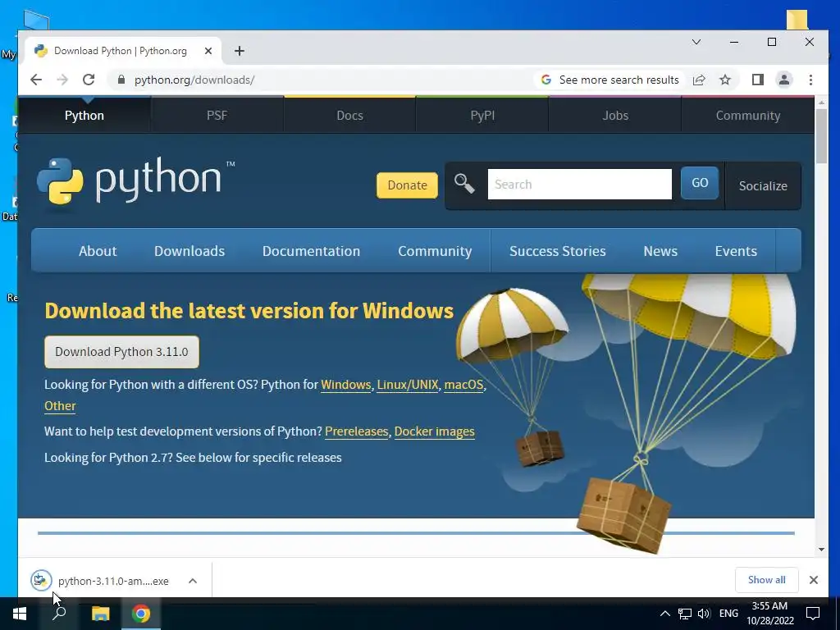
Task: Open File Explorer from the taskbar
Action: (100, 614)
